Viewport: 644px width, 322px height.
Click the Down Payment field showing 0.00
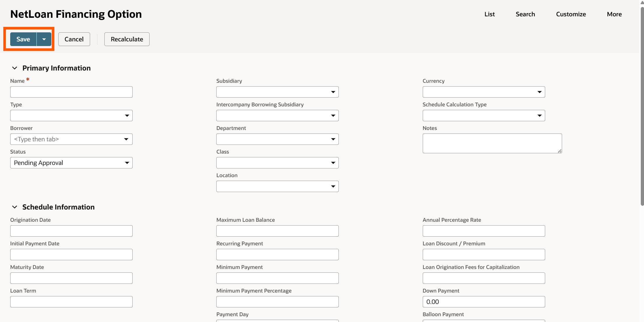483,302
